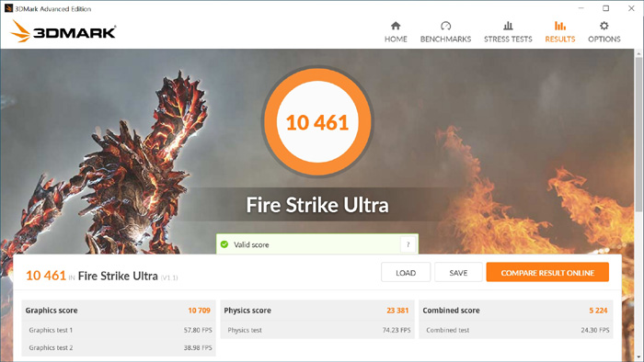Click the vertical scrollbar thumb
Screen dimensions: 644x362
tap(638, 135)
